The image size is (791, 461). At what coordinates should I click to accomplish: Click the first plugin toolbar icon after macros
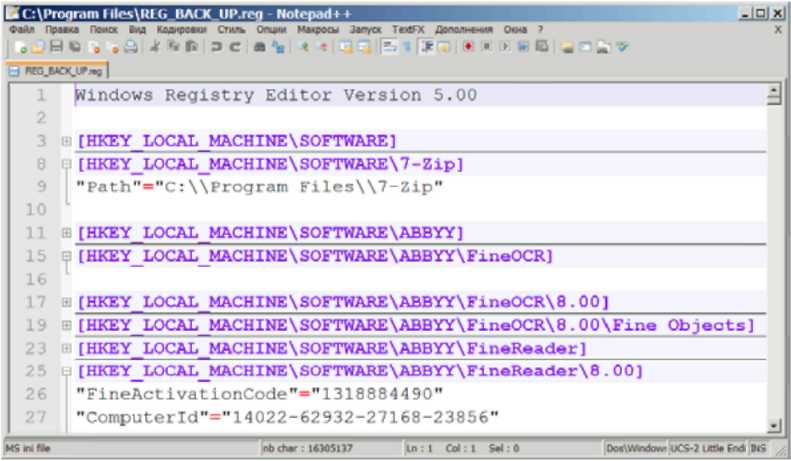click(x=568, y=47)
